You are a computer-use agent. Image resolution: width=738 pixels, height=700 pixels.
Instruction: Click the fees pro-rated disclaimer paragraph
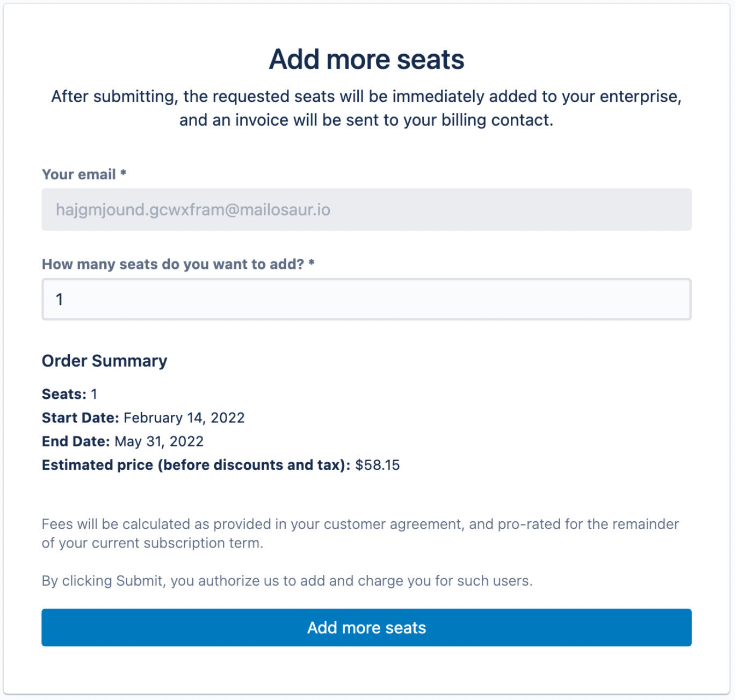click(360, 534)
